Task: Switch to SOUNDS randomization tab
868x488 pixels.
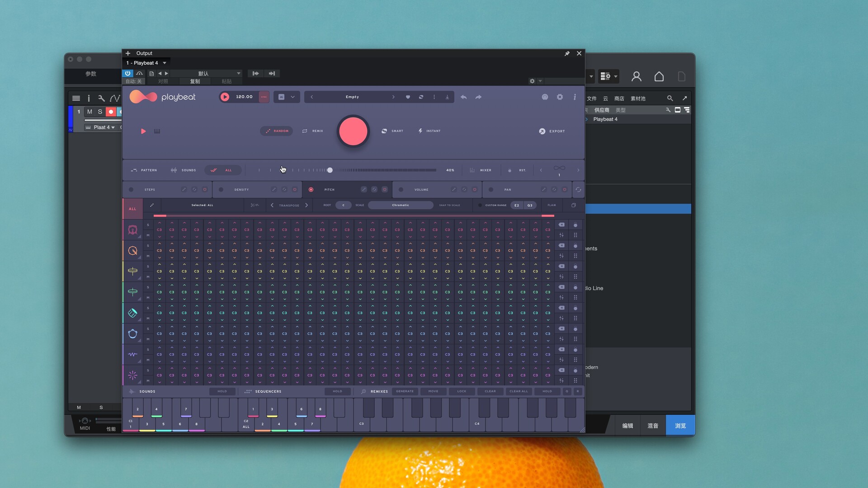Action: 183,170
